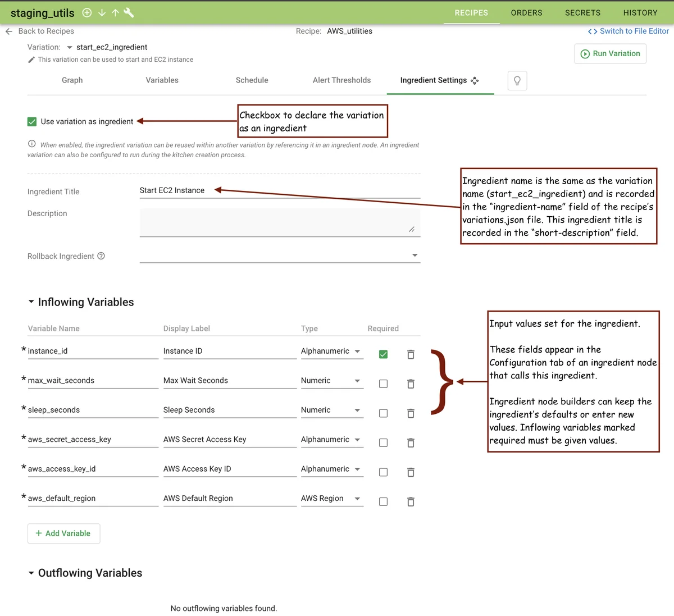Image resolution: width=674 pixels, height=616 pixels.
Task: Click the up arrow icon in the header
Action: tap(115, 13)
